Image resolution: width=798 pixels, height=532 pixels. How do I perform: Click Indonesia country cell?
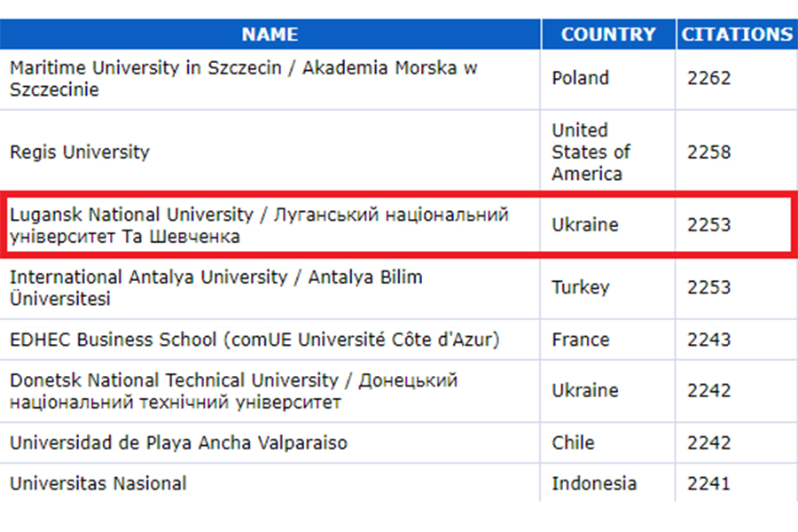point(594,483)
